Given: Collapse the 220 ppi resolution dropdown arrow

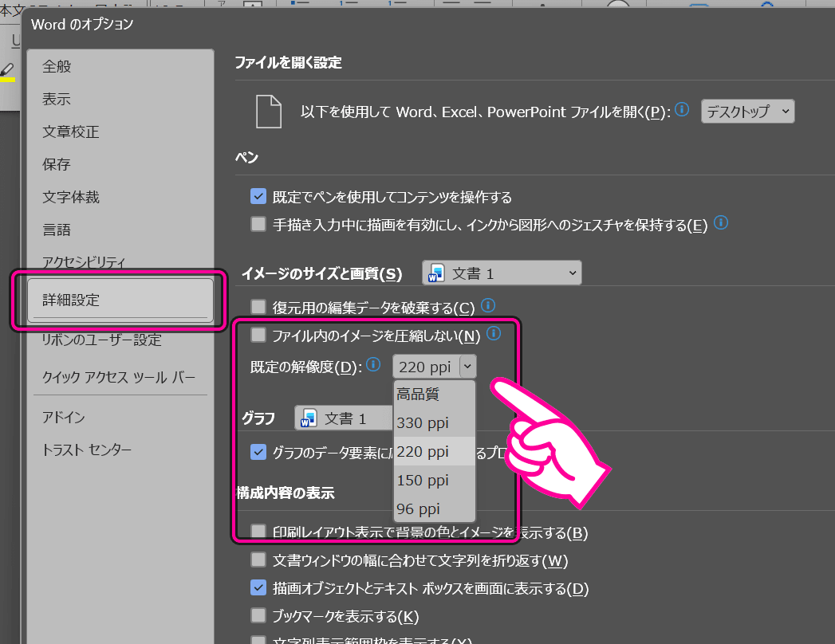Looking at the screenshot, I should point(467,367).
